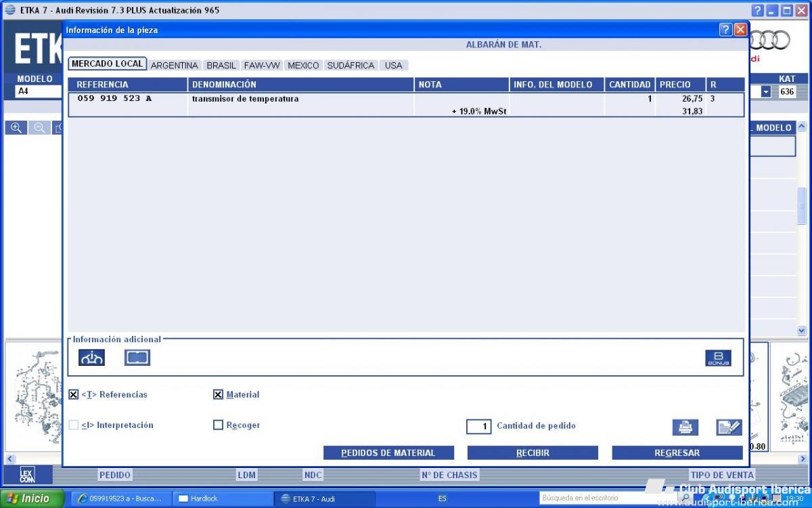Viewport: 812px width, 508px height.
Task: Click the LEX COM icon
Action: click(x=26, y=474)
